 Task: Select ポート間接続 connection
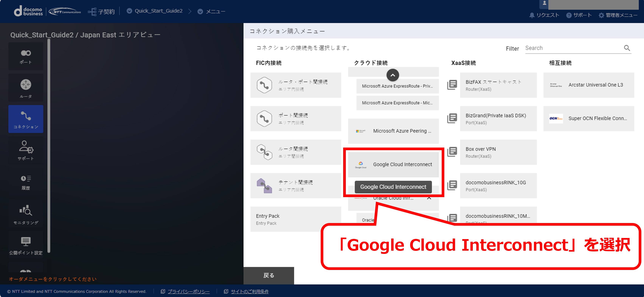coord(296,119)
